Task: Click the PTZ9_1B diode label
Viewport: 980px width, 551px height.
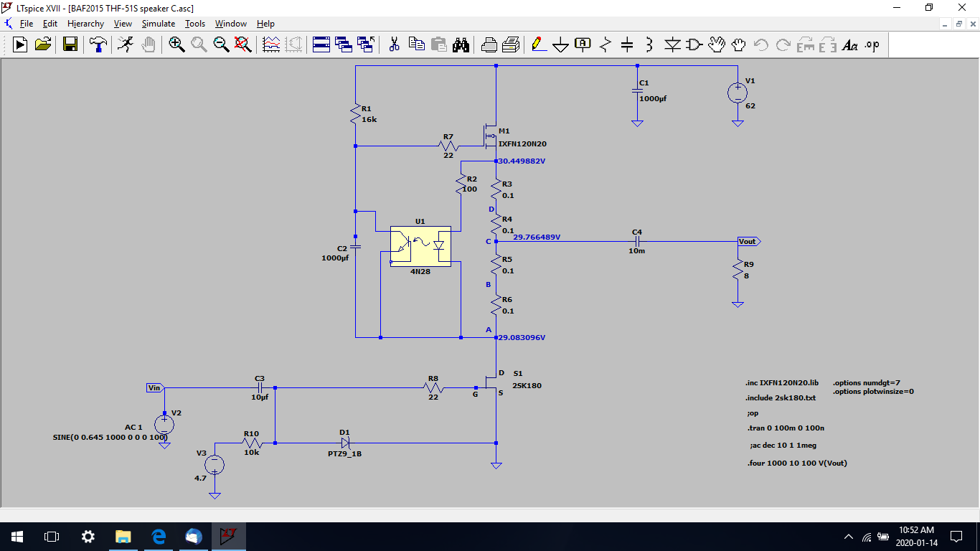Action: 345,454
